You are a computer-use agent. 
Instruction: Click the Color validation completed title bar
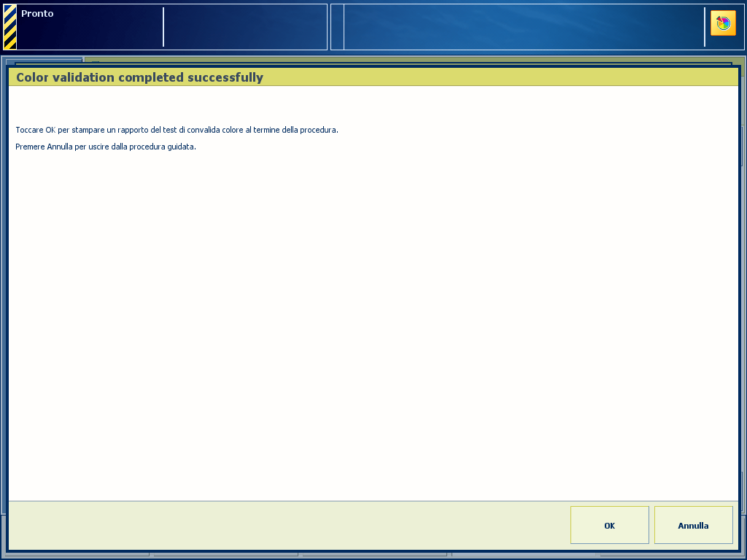[x=373, y=77]
